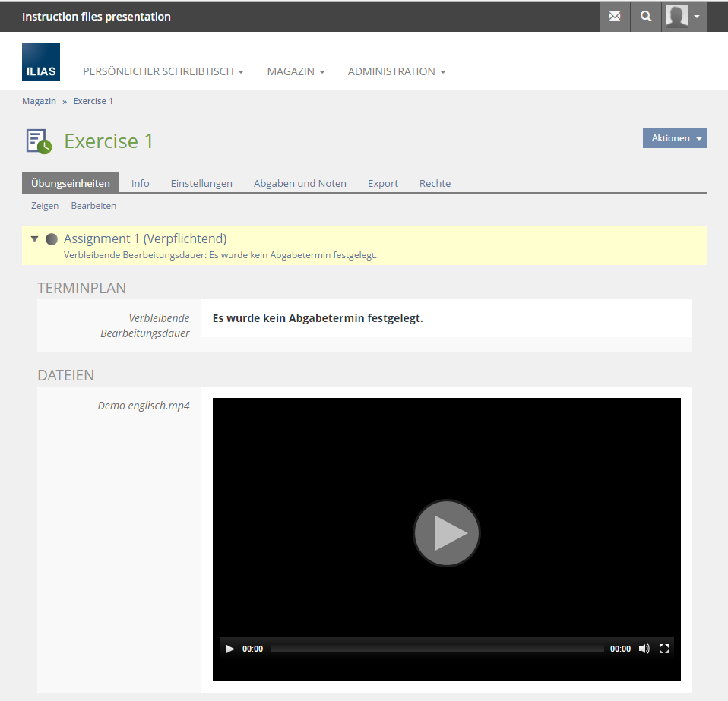The height and width of the screenshot is (701, 728).
Task: Click Magazin in the breadcrumb
Action: [x=39, y=101]
